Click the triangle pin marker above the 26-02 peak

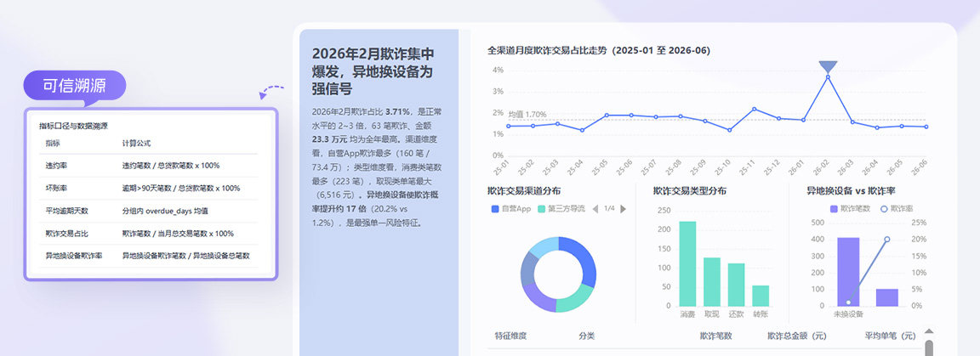pos(828,67)
